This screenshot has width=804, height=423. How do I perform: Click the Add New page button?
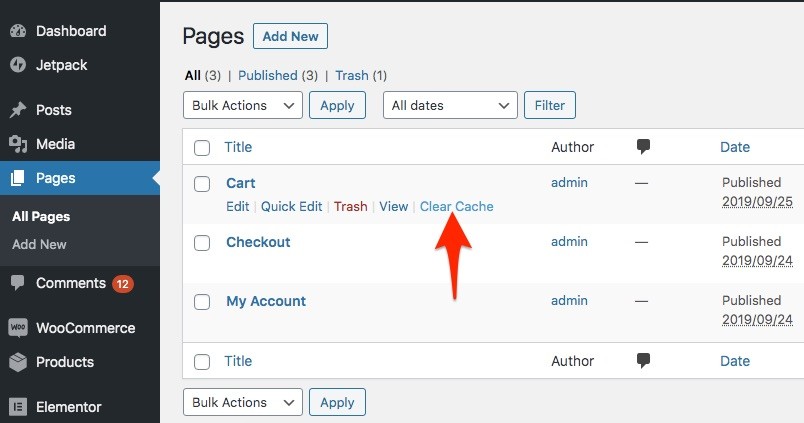click(290, 37)
